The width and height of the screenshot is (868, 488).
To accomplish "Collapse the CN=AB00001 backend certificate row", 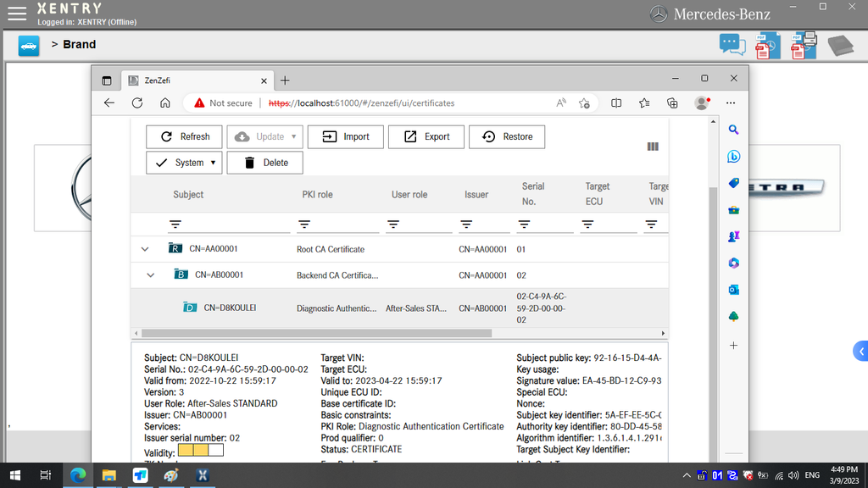I will [x=151, y=275].
